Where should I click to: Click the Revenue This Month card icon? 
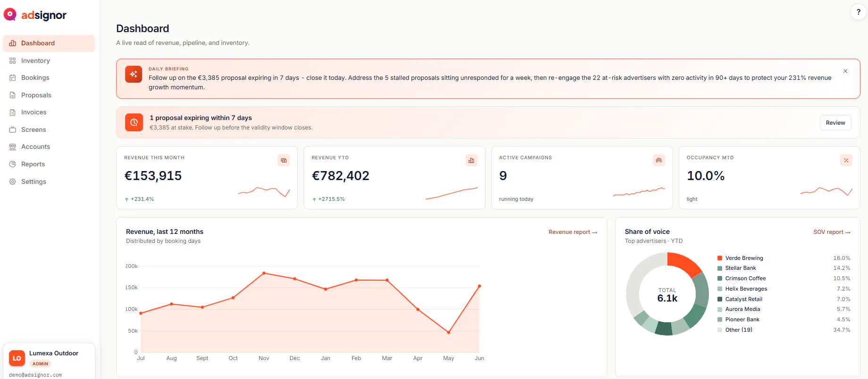click(284, 160)
